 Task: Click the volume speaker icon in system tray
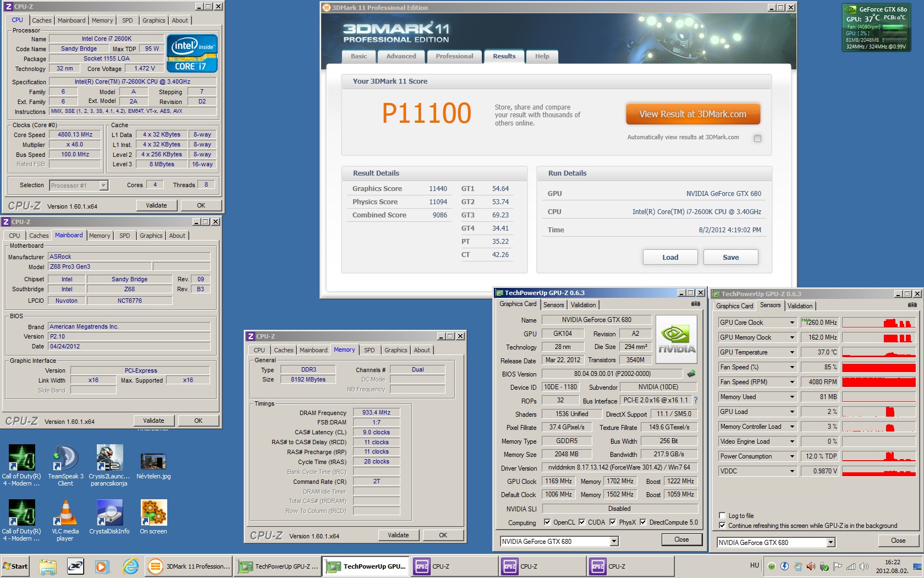coord(864,566)
